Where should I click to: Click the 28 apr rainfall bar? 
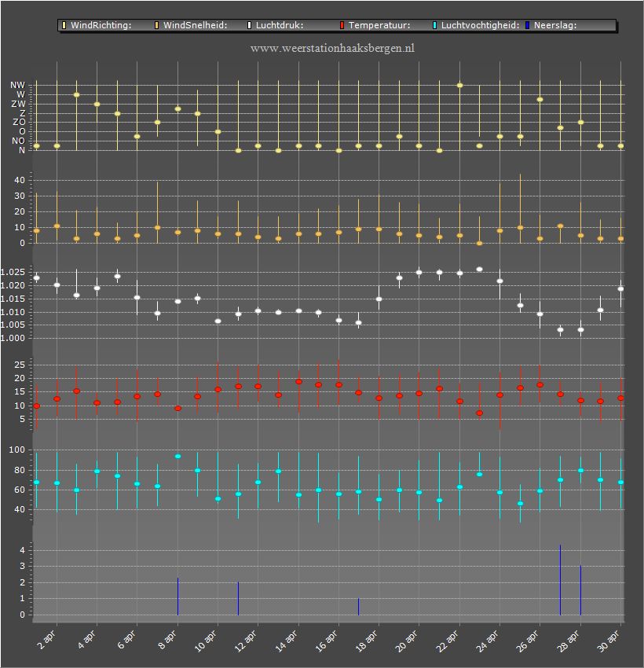580,590
